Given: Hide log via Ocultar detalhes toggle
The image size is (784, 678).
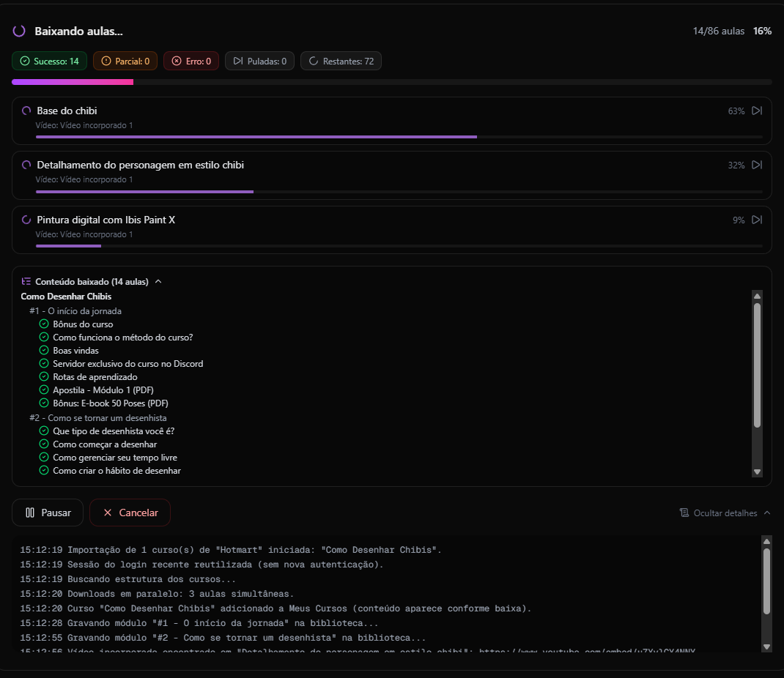Looking at the screenshot, I should (725, 513).
